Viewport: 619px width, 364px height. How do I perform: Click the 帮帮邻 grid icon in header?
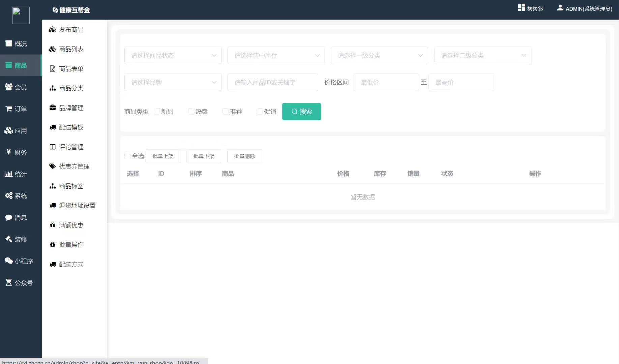pyautogui.click(x=522, y=8)
